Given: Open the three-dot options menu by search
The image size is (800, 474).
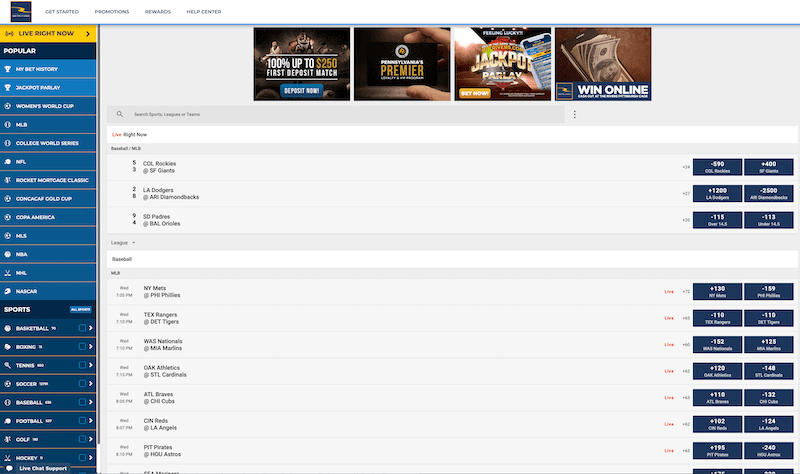Looking at the screenshot, I should (x=574, y=115).
